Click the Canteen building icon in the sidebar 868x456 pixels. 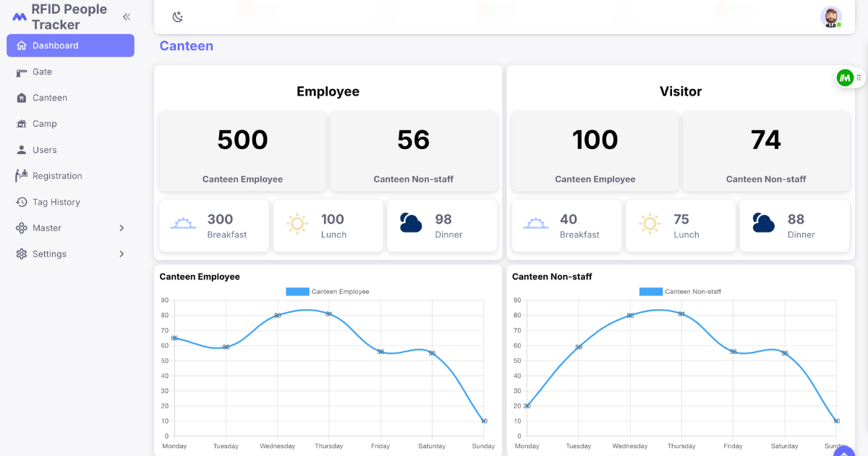pyautogui.click(x=21, y=98)
